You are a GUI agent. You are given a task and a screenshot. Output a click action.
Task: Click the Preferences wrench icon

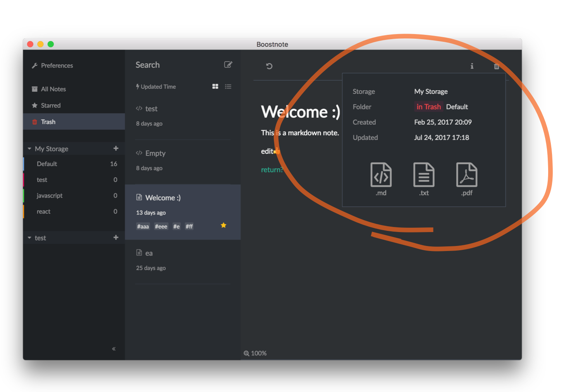34,65
